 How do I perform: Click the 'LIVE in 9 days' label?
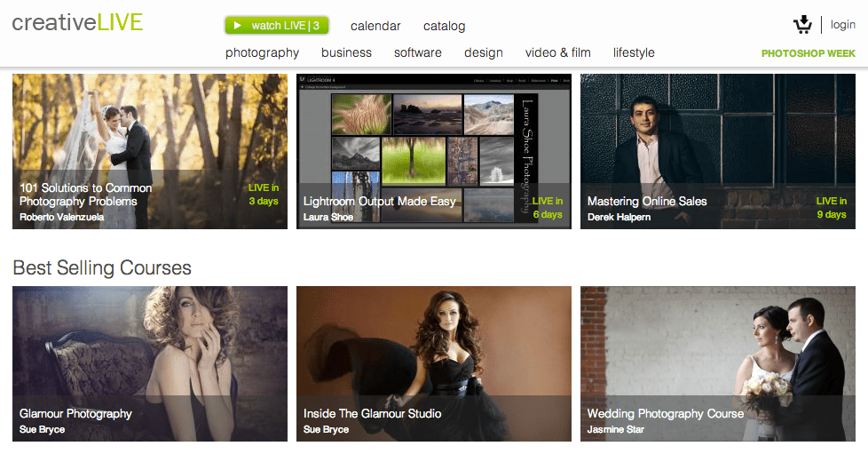pos(832,208)
